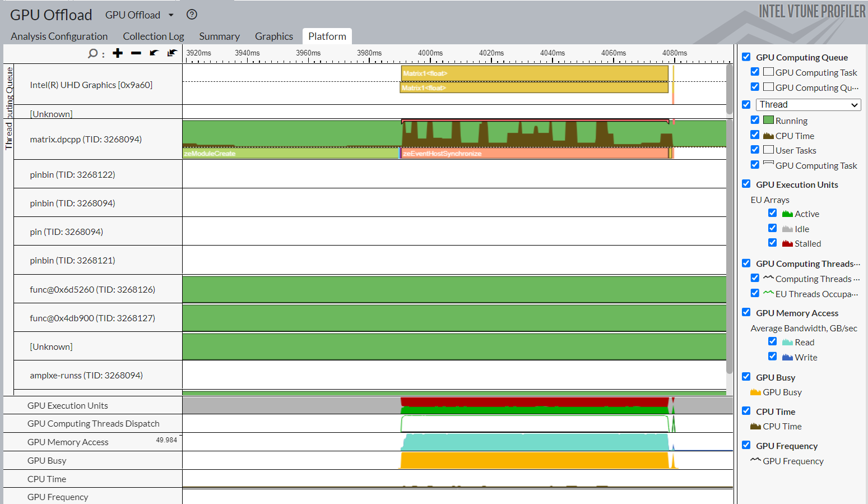
Task: Click the GPU Busy orange legend icon
Action: [x=755, y=392]
